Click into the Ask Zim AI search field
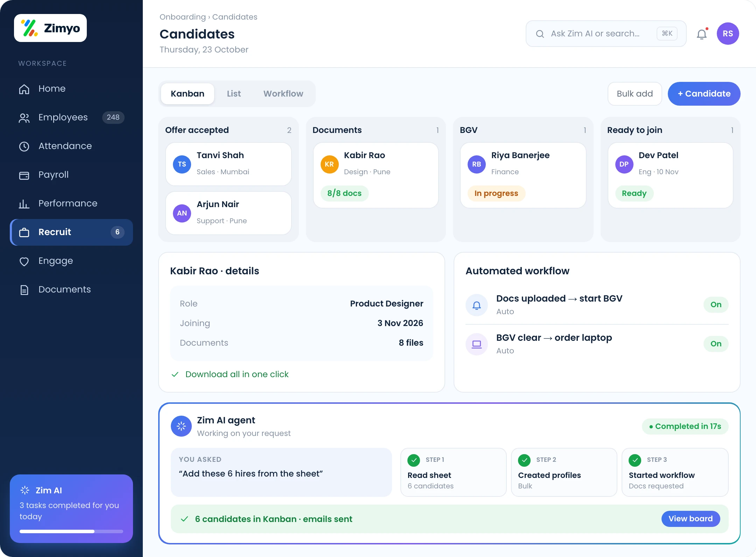The width and height of the screenshot is (756, 557). point(606,34)
